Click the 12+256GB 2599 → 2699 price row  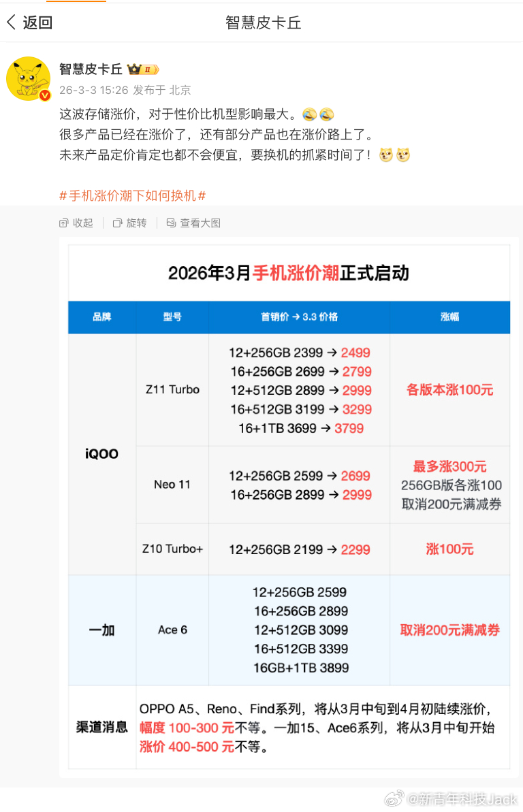point(300,476)
